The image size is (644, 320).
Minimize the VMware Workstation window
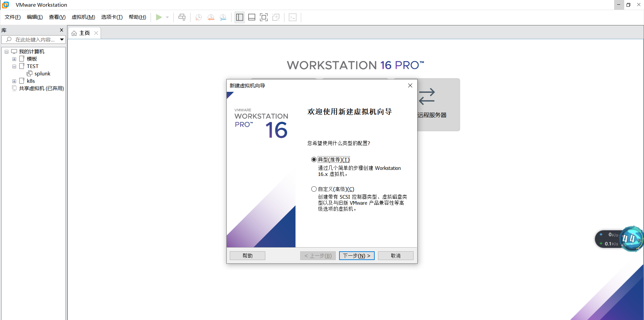pyautogui.click(x=619, y=5)
